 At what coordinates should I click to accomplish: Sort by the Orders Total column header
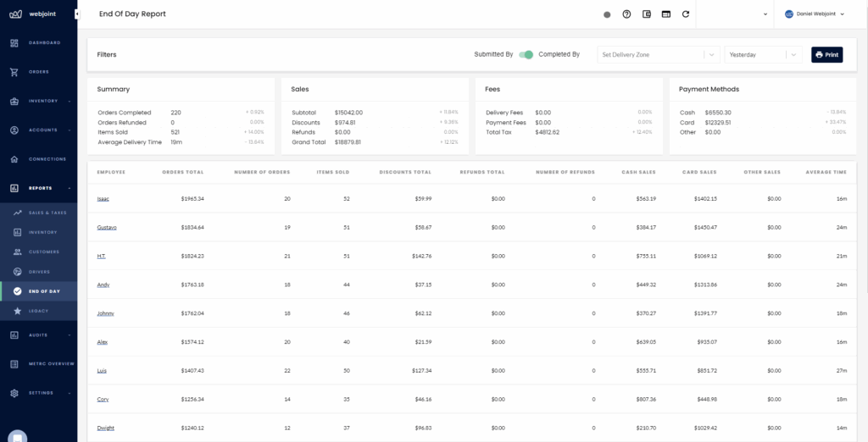click(x=182, y=172)
